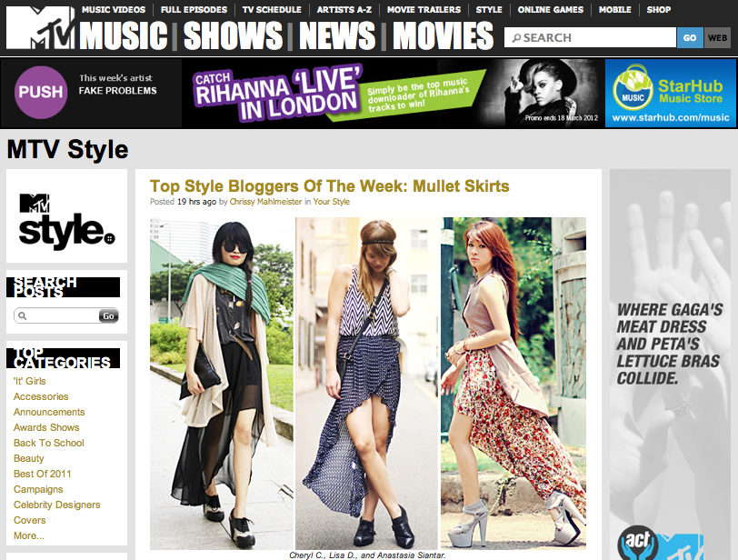Open TV Schedule in top nav
The width and height of the screenshot is (738, 560).
(x=272, y=9)
